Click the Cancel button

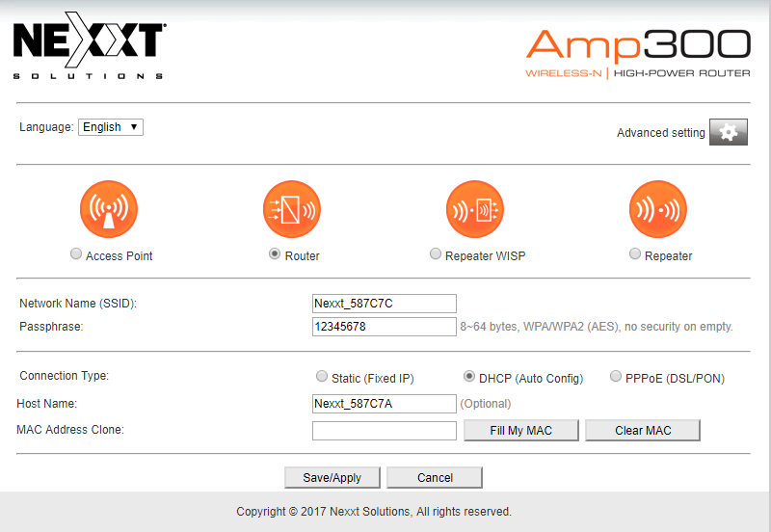coord(435,477)
